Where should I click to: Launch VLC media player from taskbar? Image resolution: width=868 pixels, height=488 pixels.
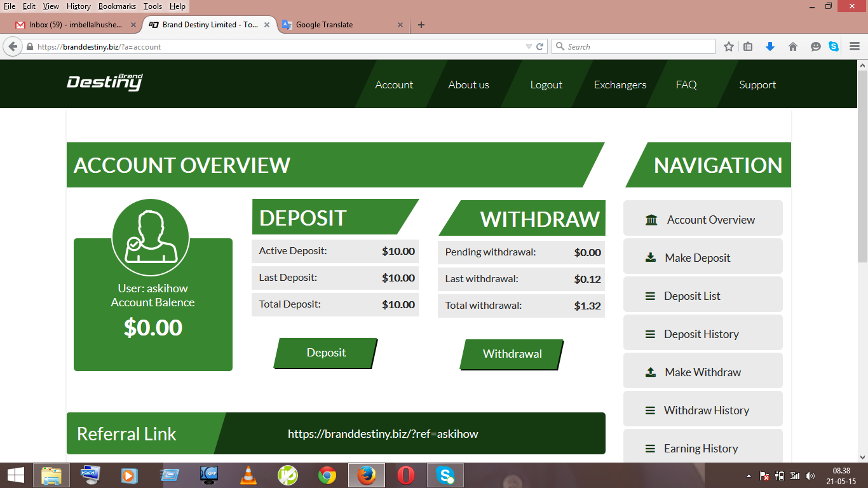click(248, 475)
